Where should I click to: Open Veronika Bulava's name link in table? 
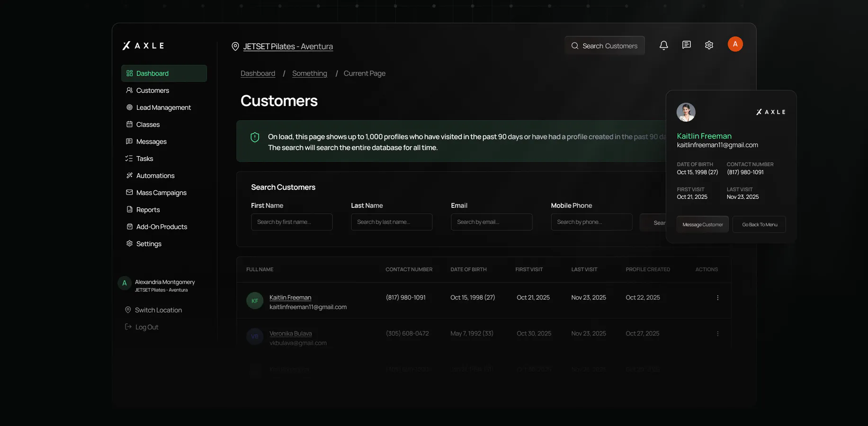pos(291,333)
